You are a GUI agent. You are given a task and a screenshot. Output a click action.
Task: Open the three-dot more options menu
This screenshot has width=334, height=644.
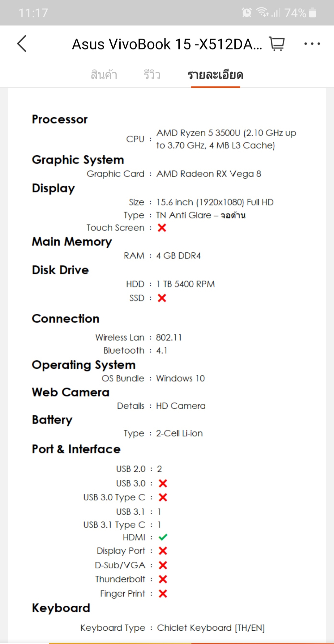pos(312,44)
